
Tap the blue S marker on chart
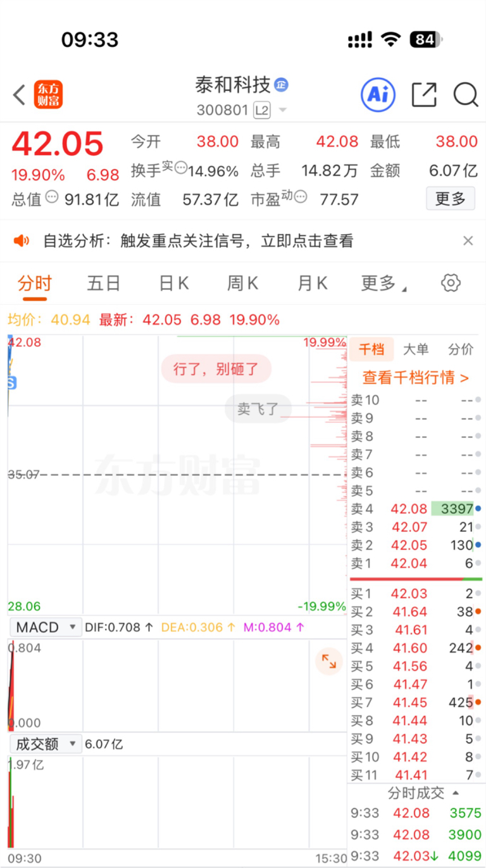11,383
